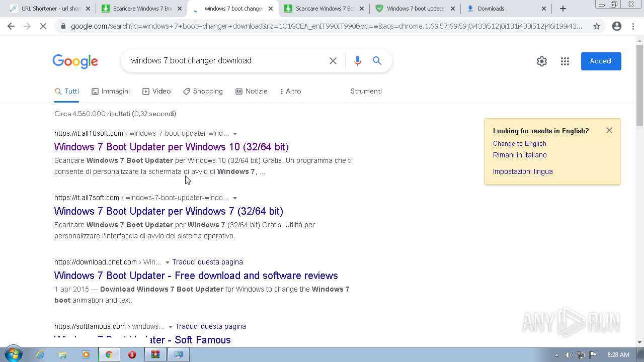The image size is (644, 362).
Task: Translate the softfamous result page
Action: tap(210, 326)
